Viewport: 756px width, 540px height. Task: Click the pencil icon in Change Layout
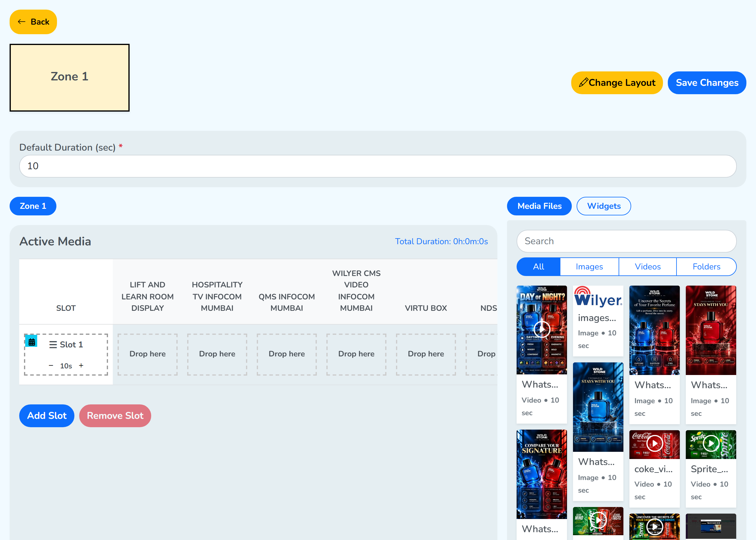click(583, 82)
